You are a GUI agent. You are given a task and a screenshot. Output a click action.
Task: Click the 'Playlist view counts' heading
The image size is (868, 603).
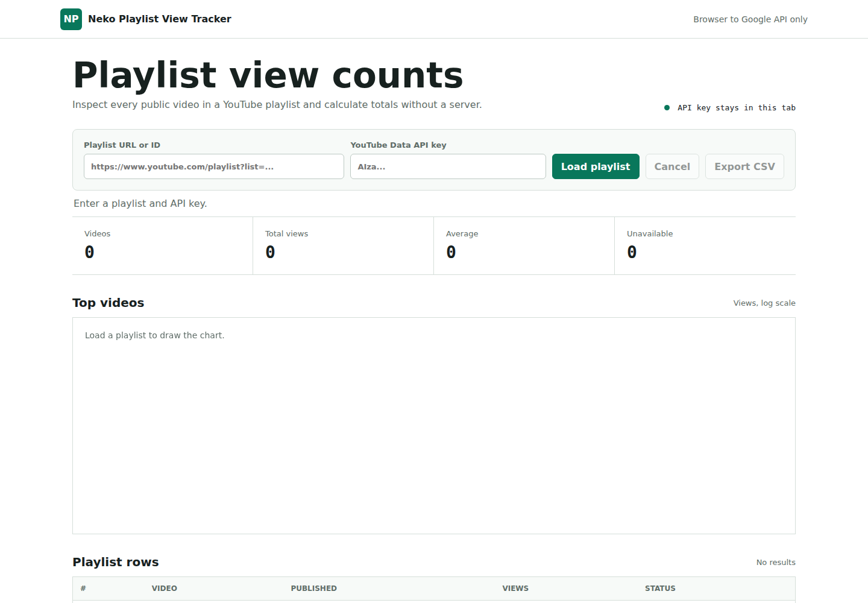268,75
